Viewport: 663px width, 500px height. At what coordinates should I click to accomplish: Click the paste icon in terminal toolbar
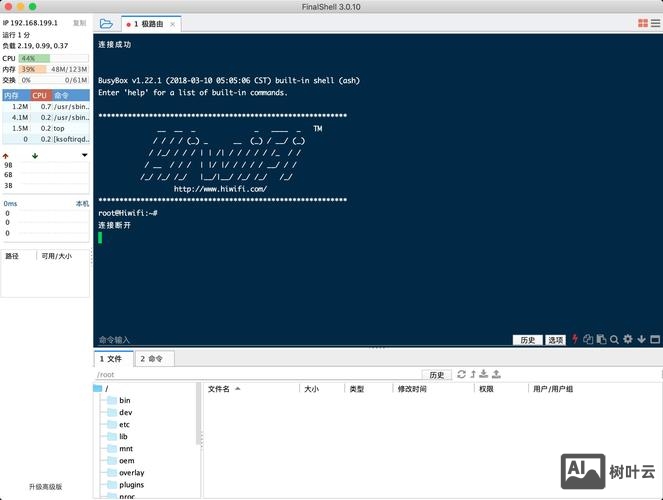[601, 340]
